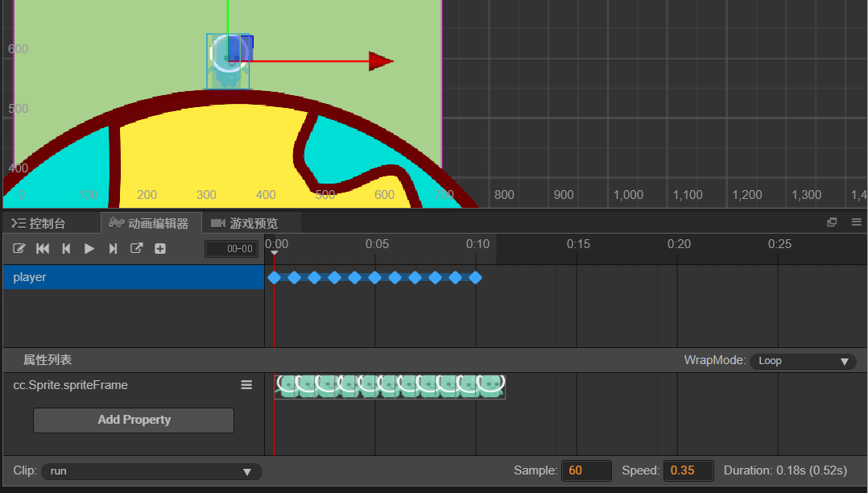
Task: Click the blue XY-plane gizmo square
Action: coord(240,49)
